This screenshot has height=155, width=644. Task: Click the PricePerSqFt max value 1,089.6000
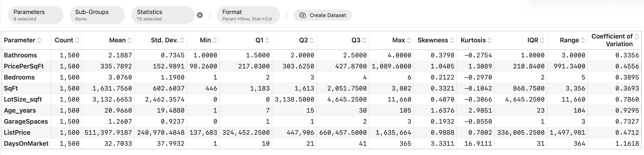pos(391,66)
